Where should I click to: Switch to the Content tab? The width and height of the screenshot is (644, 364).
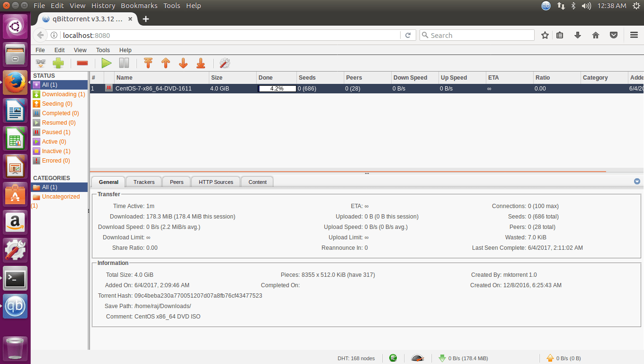pyautogui.click(x=258, y=182)
